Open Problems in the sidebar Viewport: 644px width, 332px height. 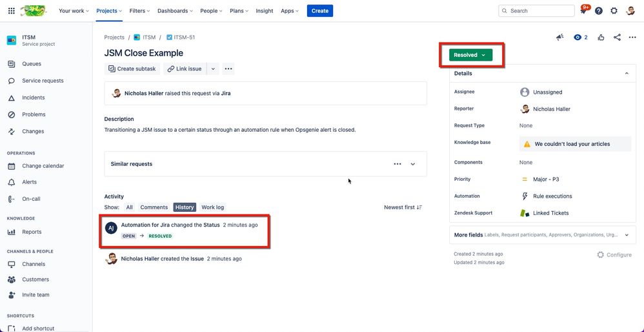point(34,114)
